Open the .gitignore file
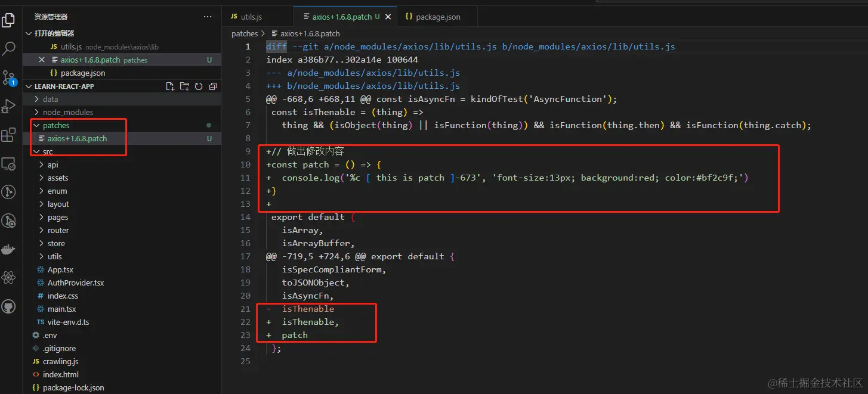The width and height of the screenshot is (868, 394). pos(122,348)
